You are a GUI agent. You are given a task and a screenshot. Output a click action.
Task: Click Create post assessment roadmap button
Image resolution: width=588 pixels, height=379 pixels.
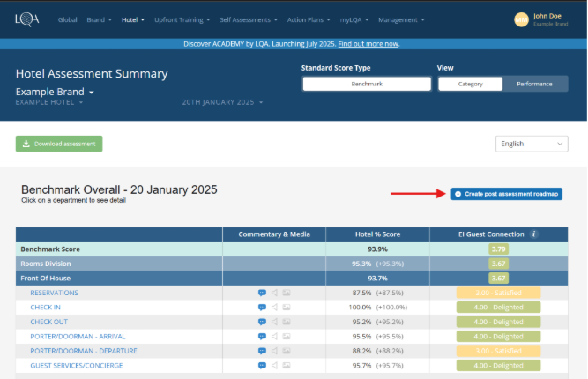tap(506, 193)
